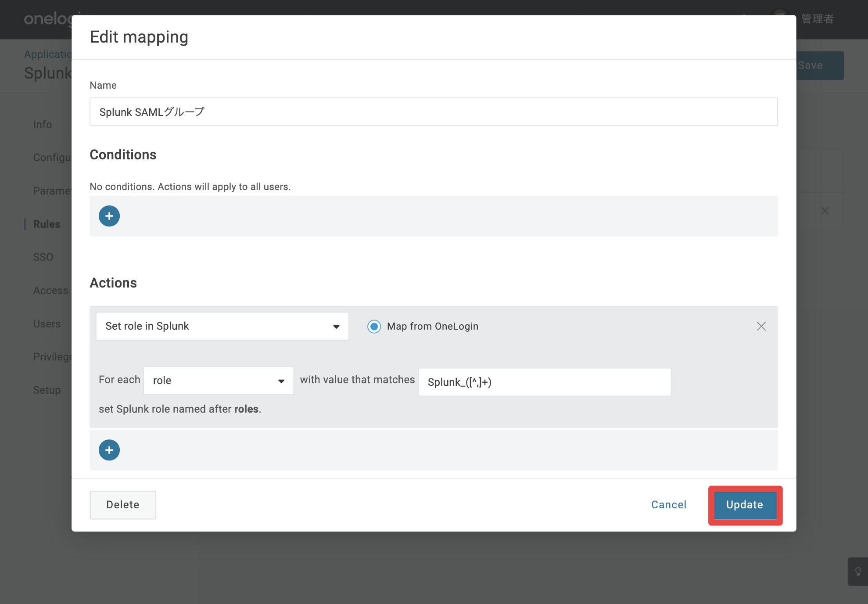Open the Setup tab in sidebar
The width and height of the screenshot is (868, 604).
47,390
